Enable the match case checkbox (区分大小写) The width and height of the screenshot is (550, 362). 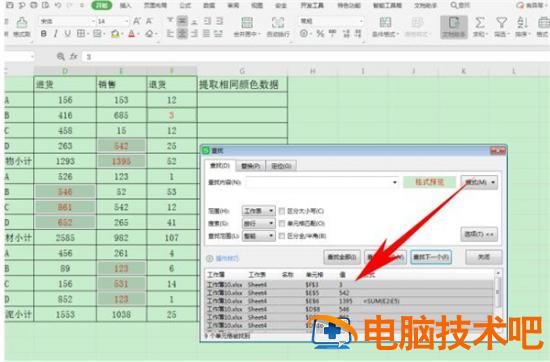[282, 211]
